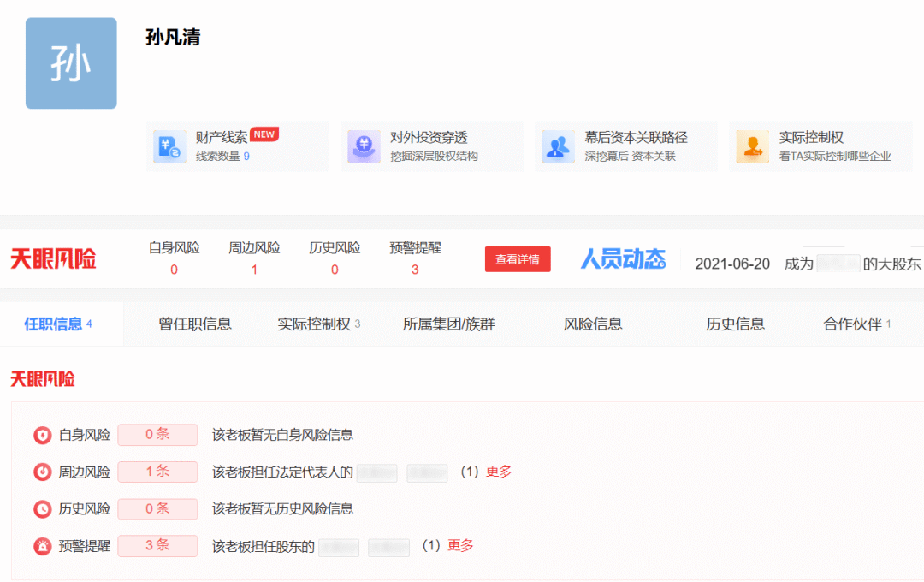This screenshot has width=924, height=582.
Task: Click the blue 孙 avatar thumbnail
Action: (x=71, y=63)
